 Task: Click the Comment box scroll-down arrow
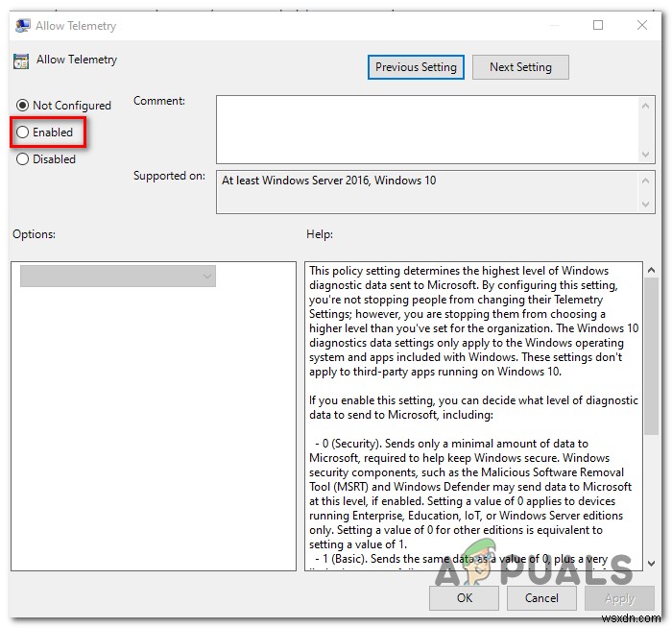[x=646, y=154]
